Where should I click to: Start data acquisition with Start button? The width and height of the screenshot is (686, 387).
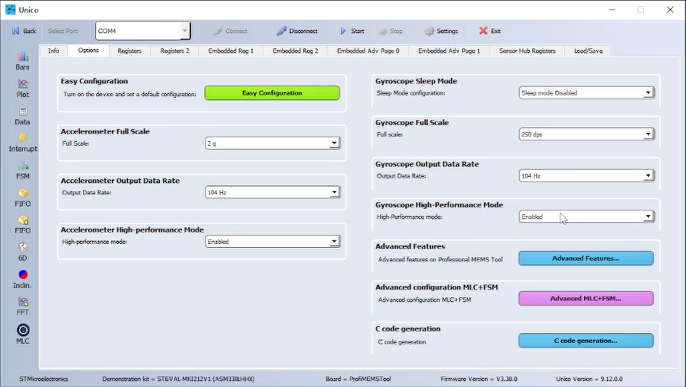point(352,31)
